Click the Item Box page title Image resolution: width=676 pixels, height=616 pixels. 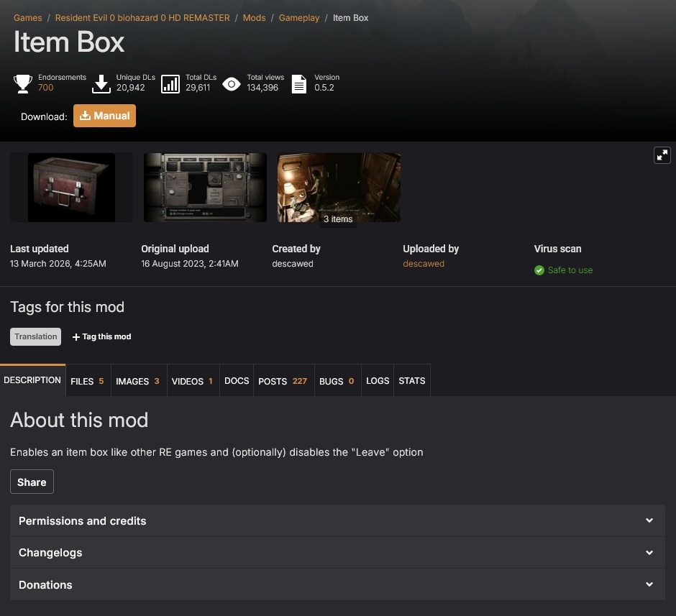click(69, 42)
